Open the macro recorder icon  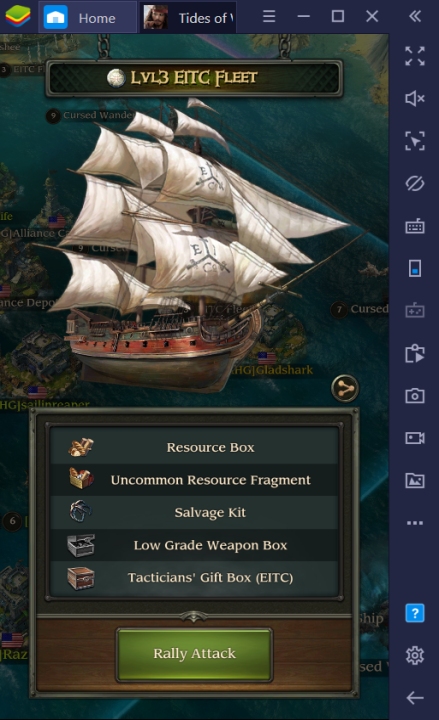coord(415,353)
